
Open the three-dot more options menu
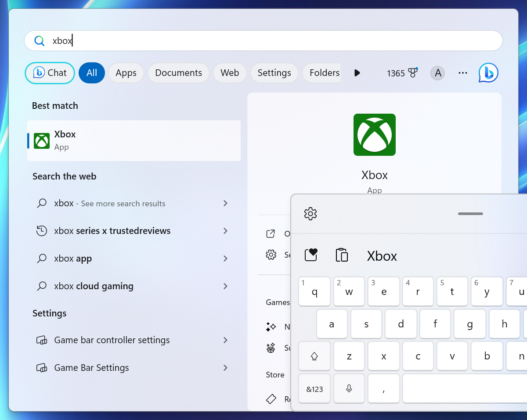(x=463, y=73)
